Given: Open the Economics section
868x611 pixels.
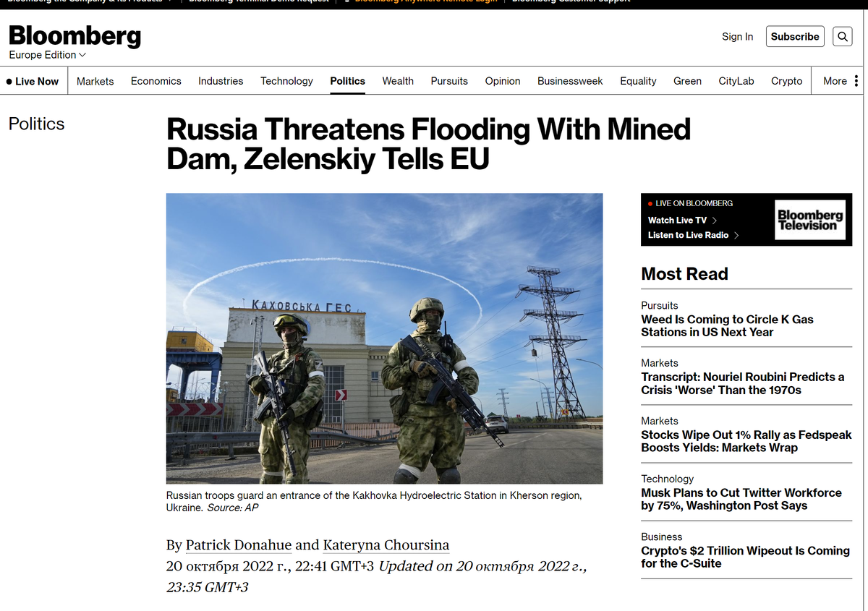Looking at the screenshot, I should point(156,81).
